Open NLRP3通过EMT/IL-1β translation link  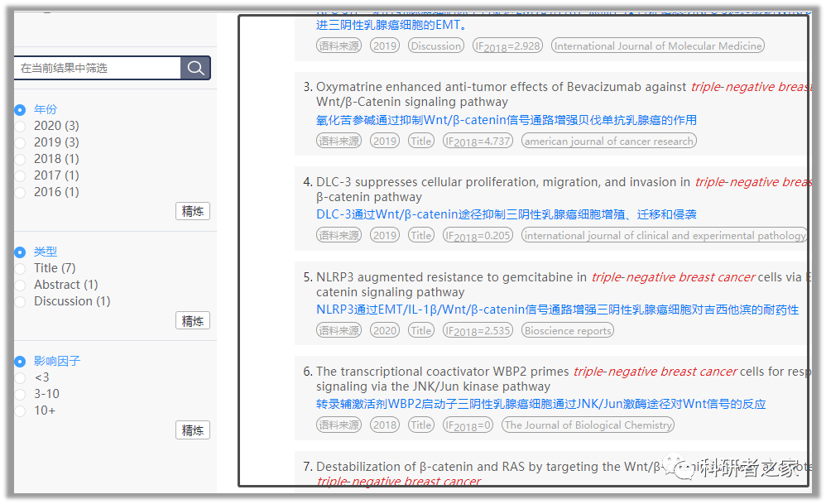(x=557, y=310)
